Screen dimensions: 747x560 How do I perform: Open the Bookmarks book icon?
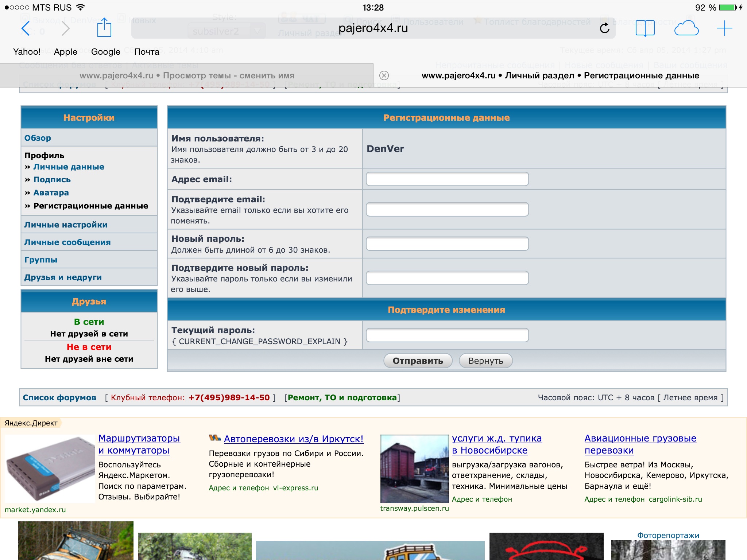645,28
